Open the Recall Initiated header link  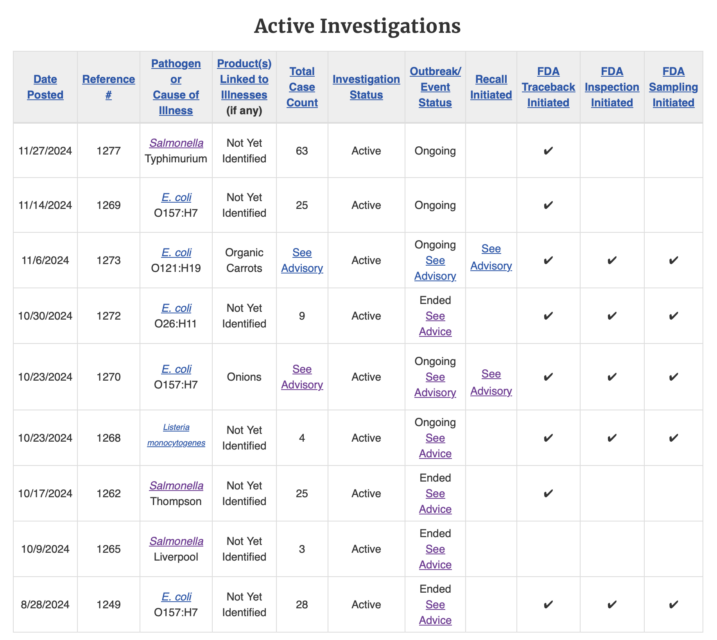click(491, 87)
